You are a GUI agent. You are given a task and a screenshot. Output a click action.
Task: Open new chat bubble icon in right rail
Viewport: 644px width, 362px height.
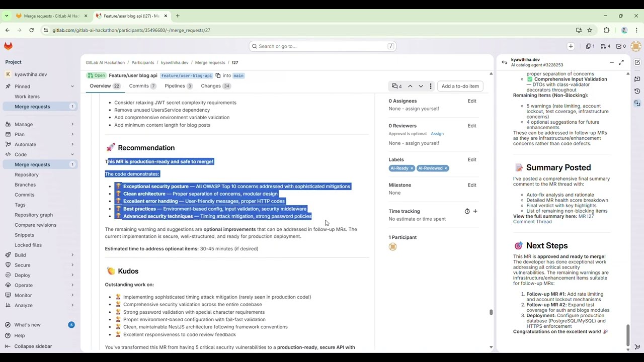[637, 79]
